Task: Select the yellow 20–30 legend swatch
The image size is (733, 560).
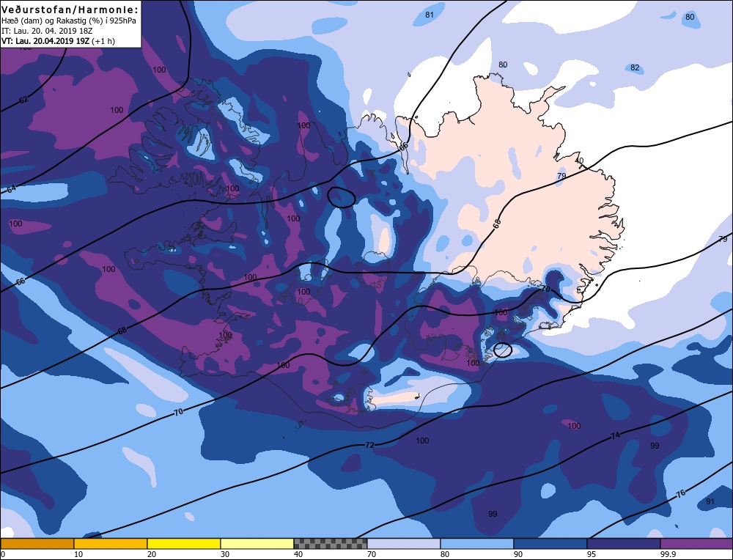Action: (184, 544)
